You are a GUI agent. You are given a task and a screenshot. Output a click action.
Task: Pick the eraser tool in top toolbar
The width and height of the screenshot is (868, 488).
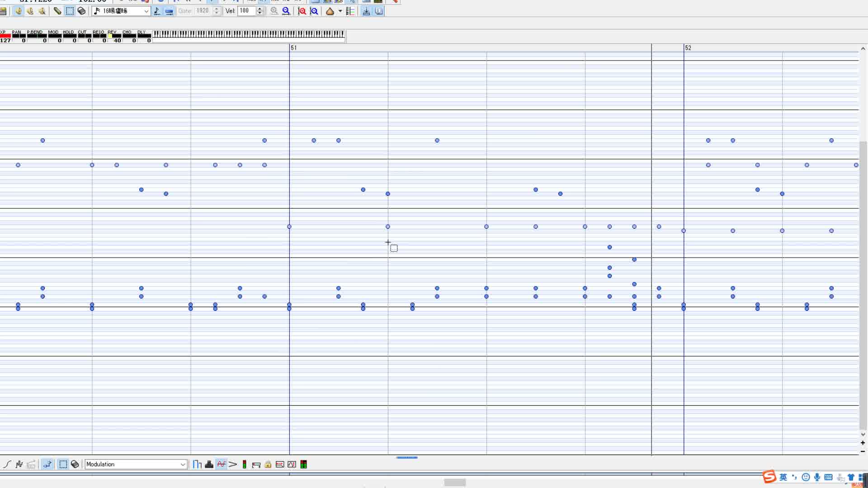click(81, 11)
